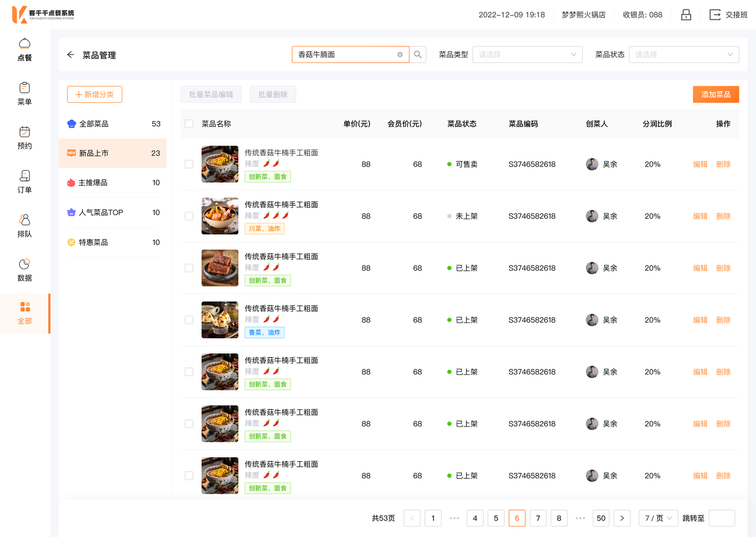This screenshot has width=756, height=537.
Task: Click the discount icon for 特惠菜品
Action: point(71,242)
